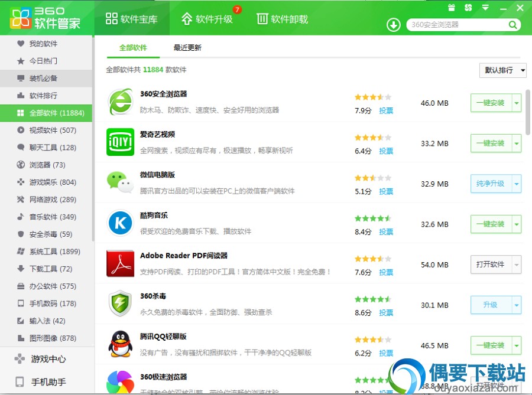Click the 360软件管家 logo
Image resolution: width=532 pixels, height=395 pixels.
pos(45,18)
